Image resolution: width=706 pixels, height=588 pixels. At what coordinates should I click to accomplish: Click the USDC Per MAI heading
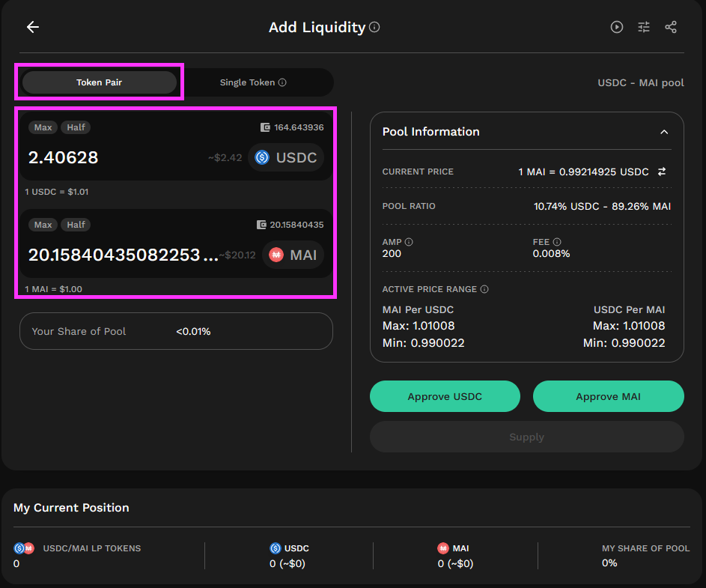tap(629, 310)
